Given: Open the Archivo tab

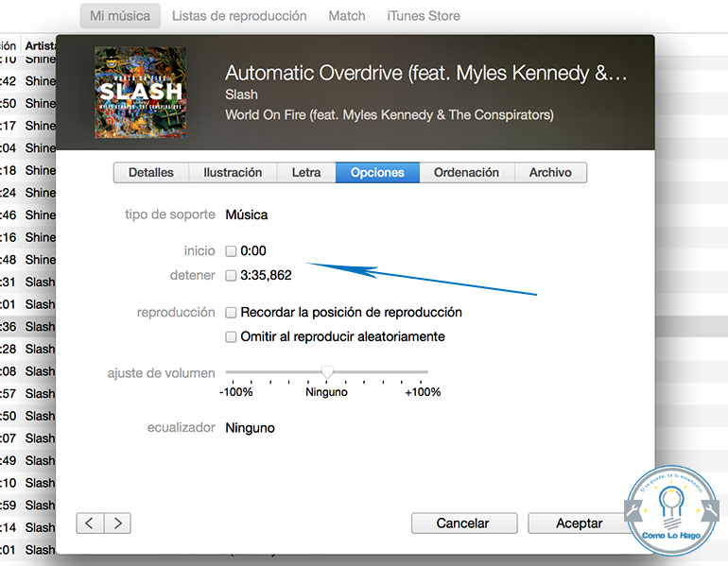Looking at the screenshot, I should tap(550, 173).
